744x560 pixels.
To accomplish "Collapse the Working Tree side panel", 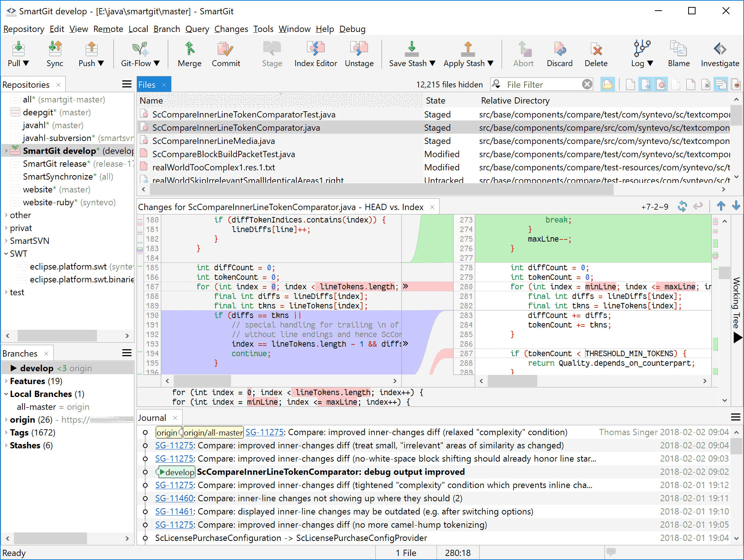I will click(737, 338).
